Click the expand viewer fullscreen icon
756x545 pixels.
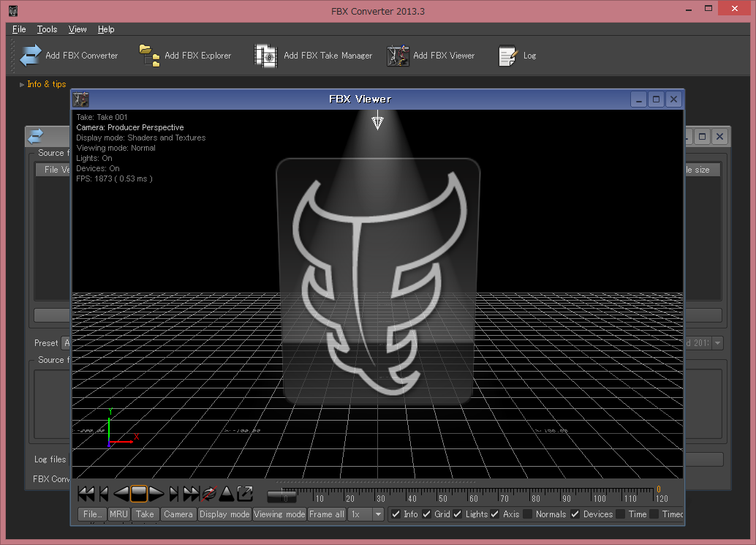[x=245, y=493]
